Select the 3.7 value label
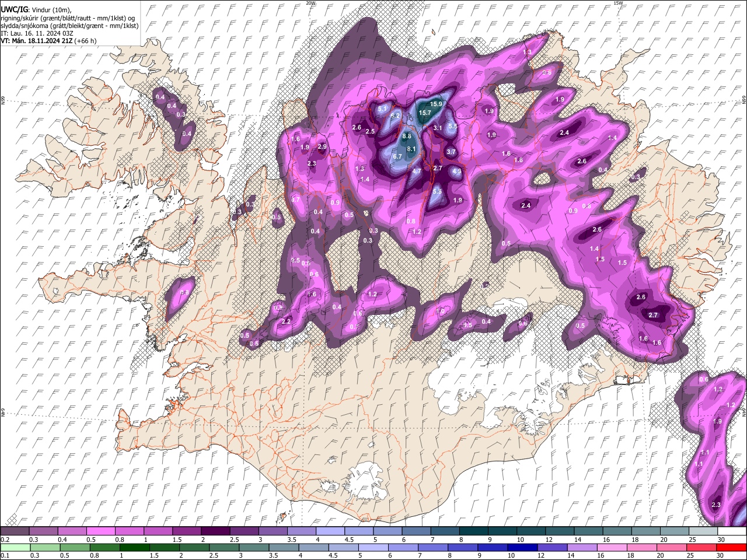This screenshot has width=747, height=560. [x=451, y=152]
